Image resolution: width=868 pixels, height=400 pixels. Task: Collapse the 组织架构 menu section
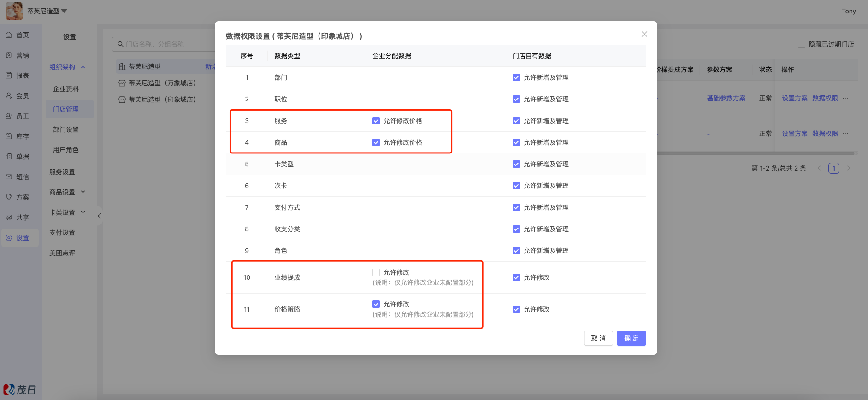(83, 67)
